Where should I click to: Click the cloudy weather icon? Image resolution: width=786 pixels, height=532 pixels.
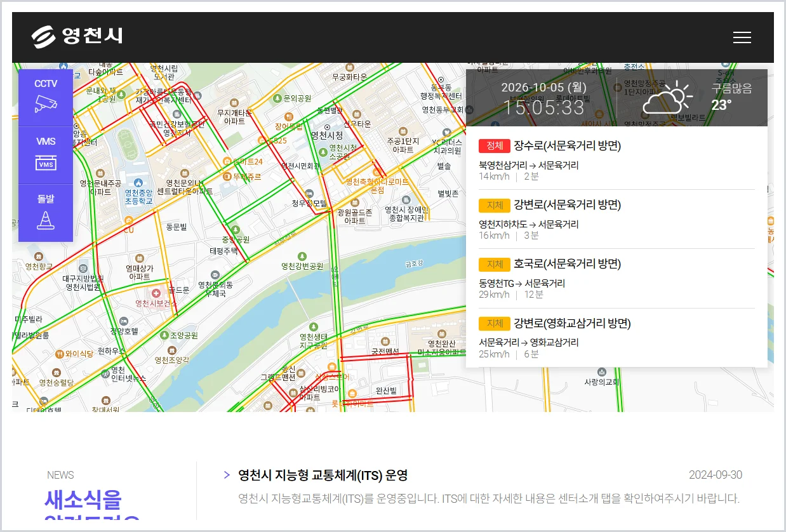(667, 98)
